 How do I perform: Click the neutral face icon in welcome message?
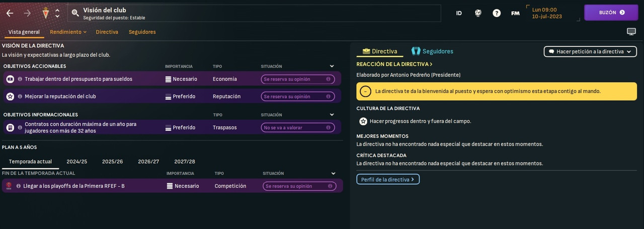(366, 91)
